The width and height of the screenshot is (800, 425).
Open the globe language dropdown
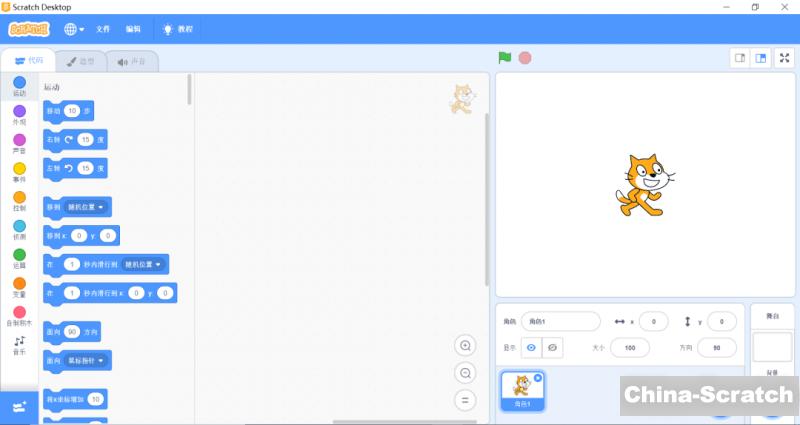click(74, 29)
